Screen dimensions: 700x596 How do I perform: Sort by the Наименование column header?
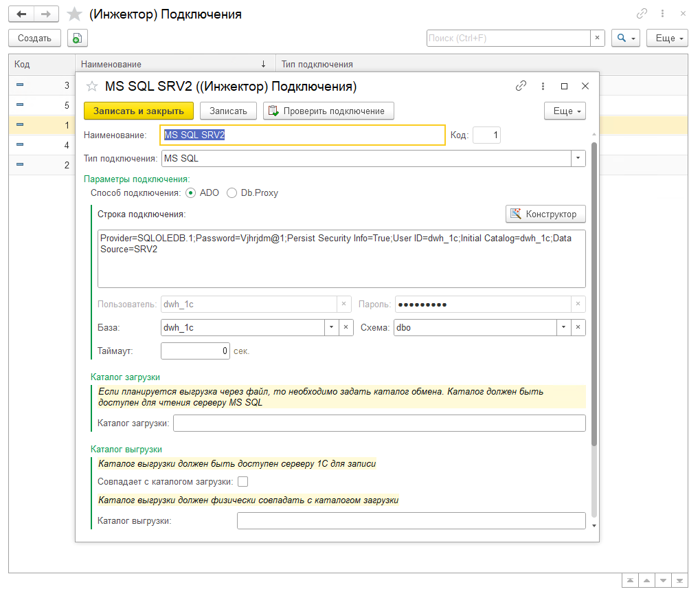[x=175, y=65]
